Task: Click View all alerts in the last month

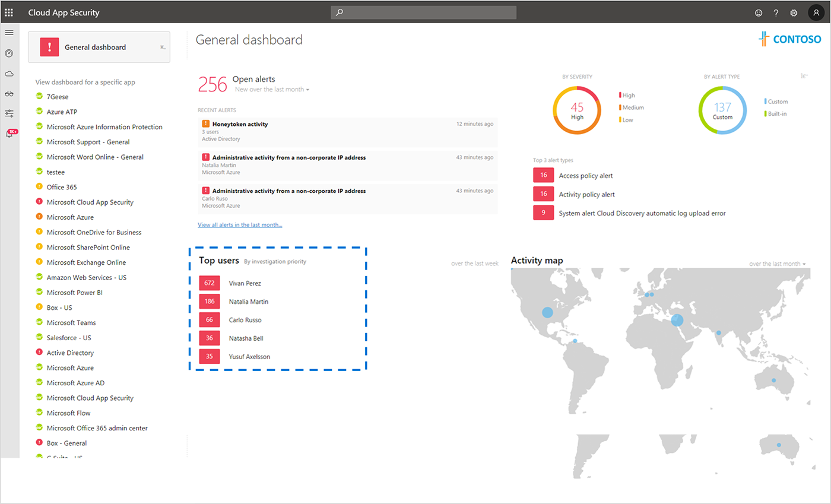Action: 240,224
